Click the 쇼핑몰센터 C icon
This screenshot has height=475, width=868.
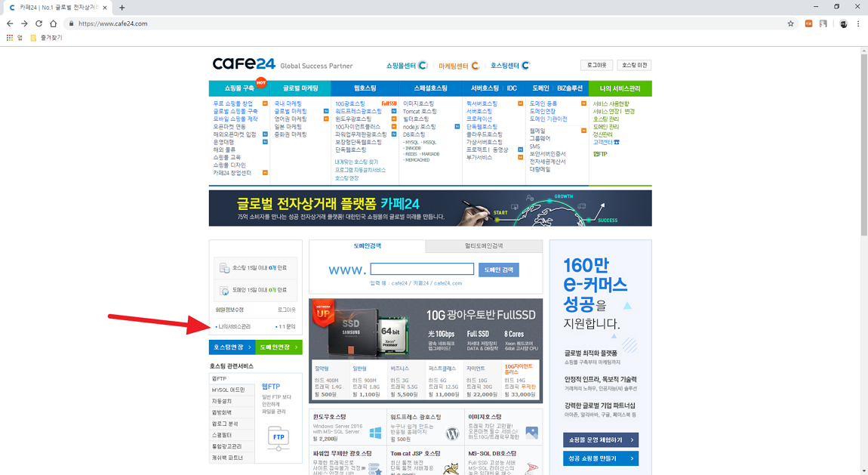[x=423, y=66]
